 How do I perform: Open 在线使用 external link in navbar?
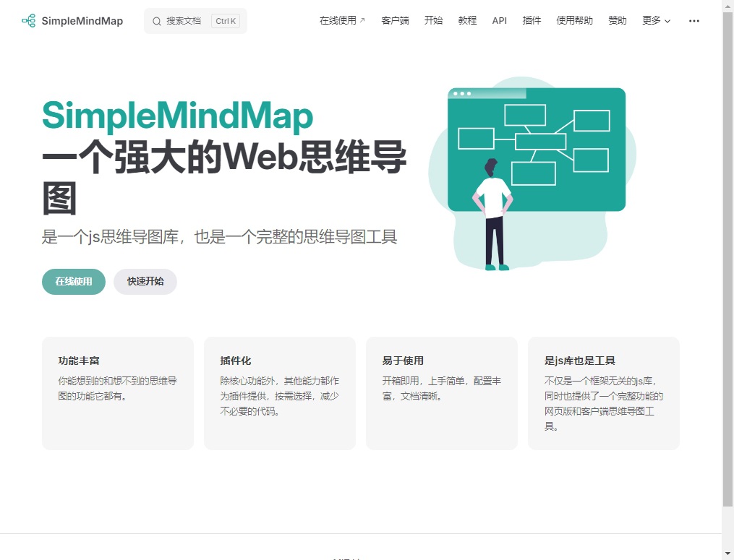(342, 21)
